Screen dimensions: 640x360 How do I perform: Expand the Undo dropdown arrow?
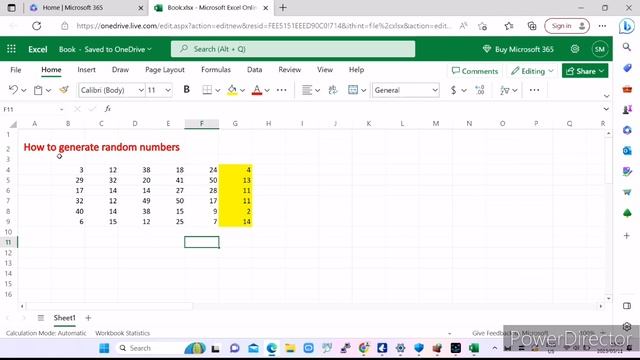tap(24, 91)
